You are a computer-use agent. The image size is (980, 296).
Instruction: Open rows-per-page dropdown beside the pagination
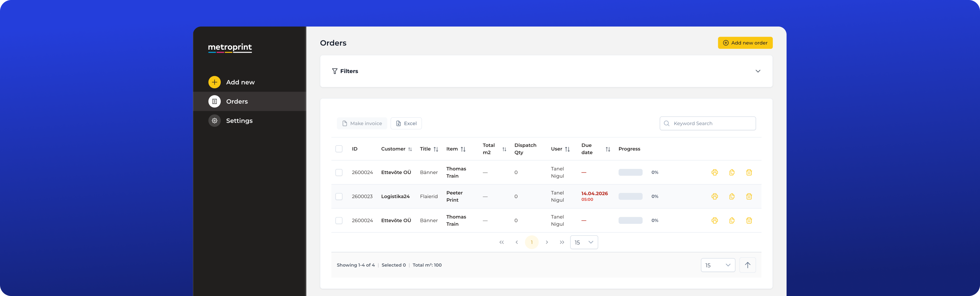pyautogui.click(x=584, y=242)
